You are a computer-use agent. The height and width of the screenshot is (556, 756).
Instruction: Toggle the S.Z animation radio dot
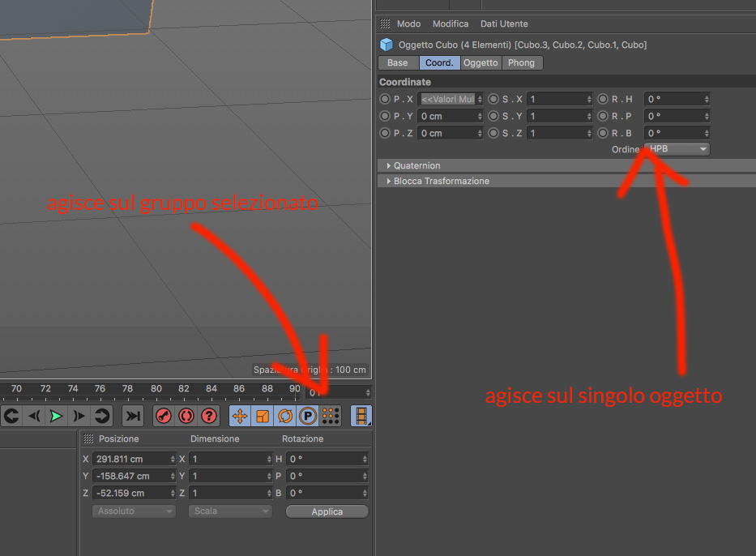493,133
